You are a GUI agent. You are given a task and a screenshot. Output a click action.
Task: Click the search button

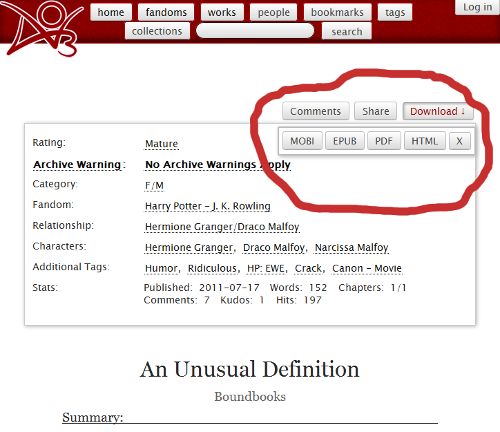click(x=347, y=31)
